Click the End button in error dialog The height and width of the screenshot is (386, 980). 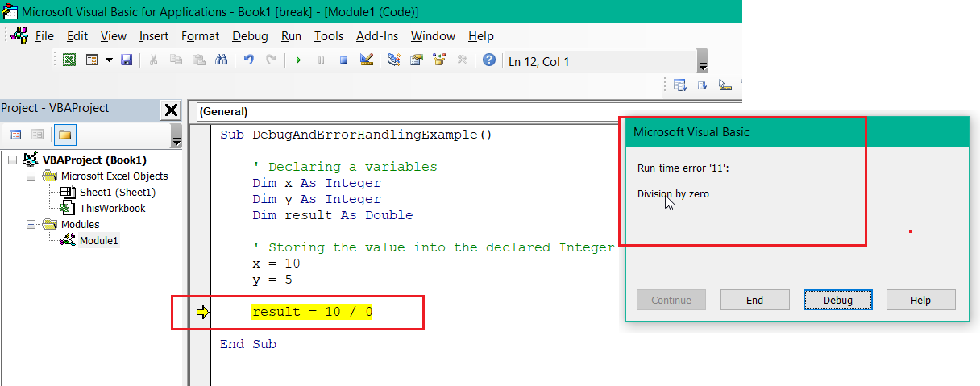(x=754, y=301)
